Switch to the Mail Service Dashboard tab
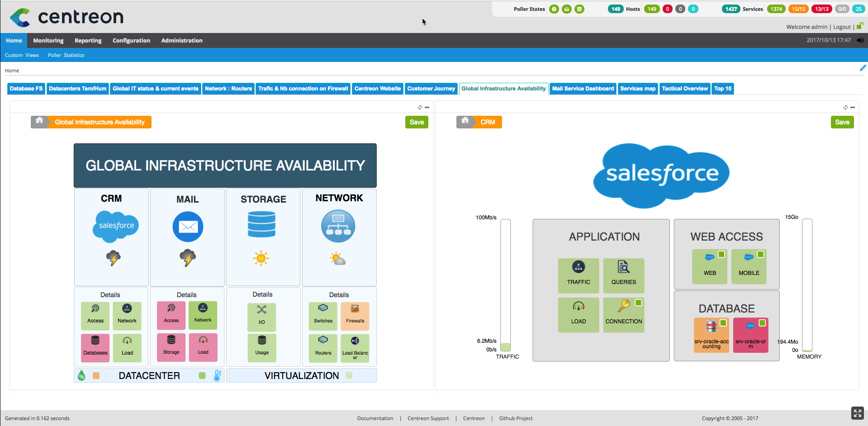Viewport: 868px width, 426px height. click(583, 89)
